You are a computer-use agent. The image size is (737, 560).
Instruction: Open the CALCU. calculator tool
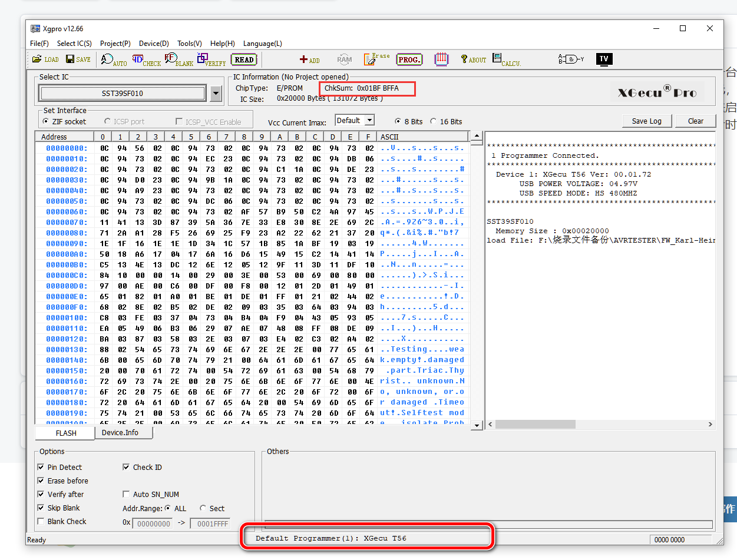click(x=507, y=59)
